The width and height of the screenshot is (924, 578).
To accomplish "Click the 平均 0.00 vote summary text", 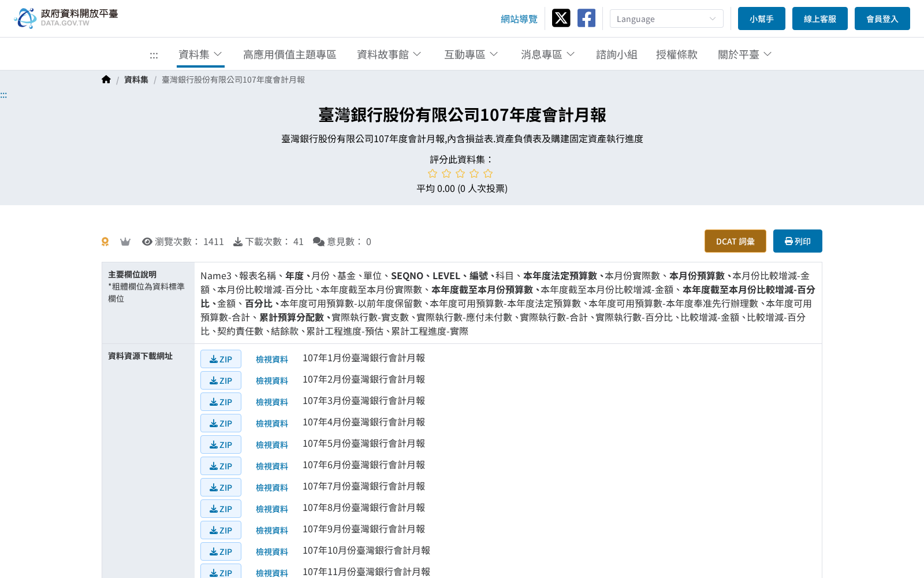I will (x=462, y=188).
